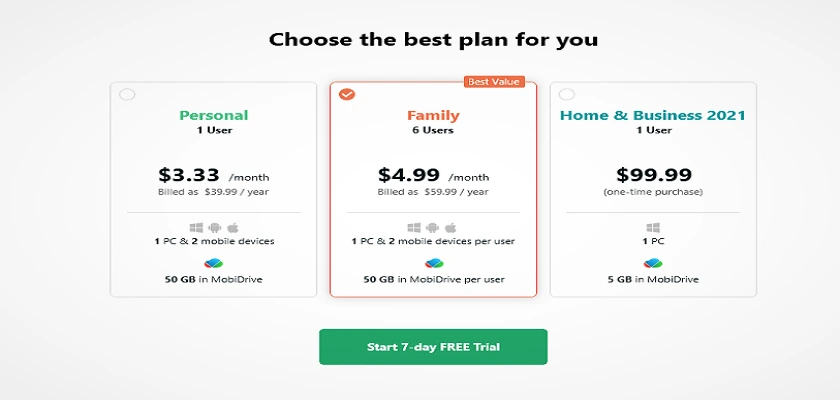Click the MobiDrive logo in Family plan
Screen dimensions: 840x400
tap(433, 263)
